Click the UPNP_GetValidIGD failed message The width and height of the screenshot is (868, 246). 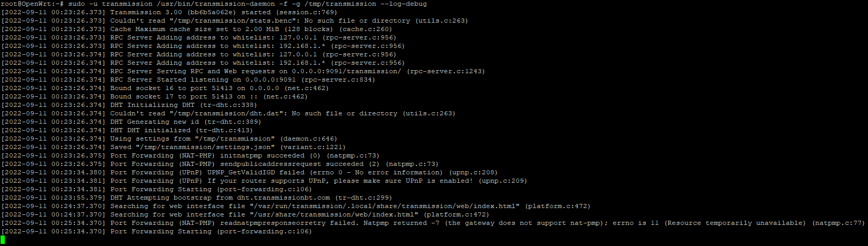click(x=256, y=172)
